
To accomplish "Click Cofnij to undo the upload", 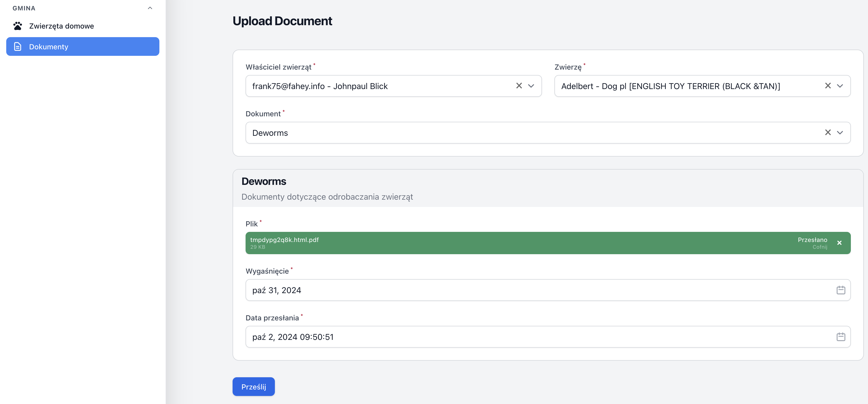I will click(x=820, y=247).
